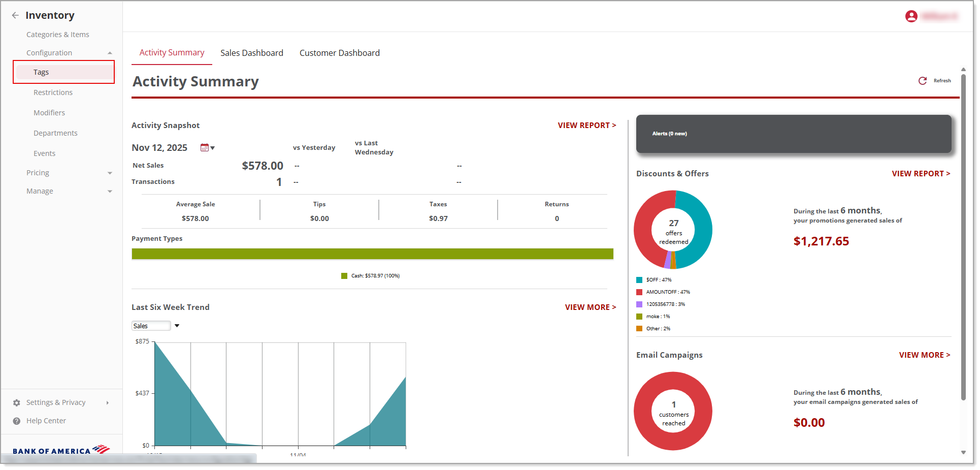The width and height of the screenshot is (980, 470).
Task: Click the red AMOUNTOFF legend swatch
Action: [x=639, y=292]
